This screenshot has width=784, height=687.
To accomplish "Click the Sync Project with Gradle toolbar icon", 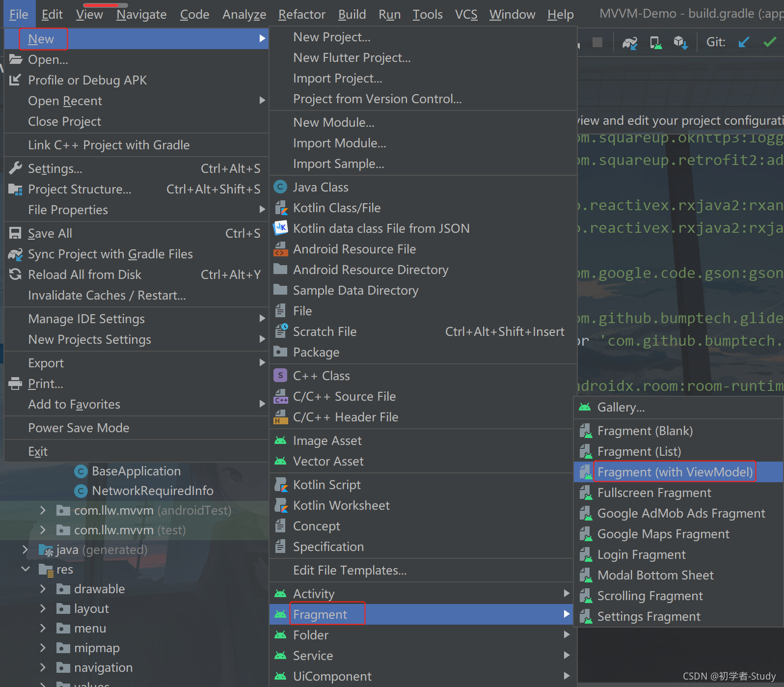I will (x=630, y=43).
